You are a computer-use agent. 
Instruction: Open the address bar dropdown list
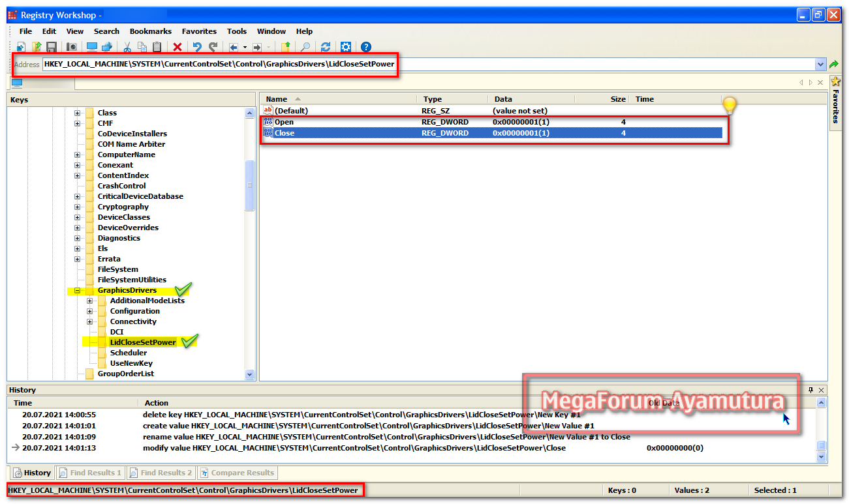(x=821, y=65)
